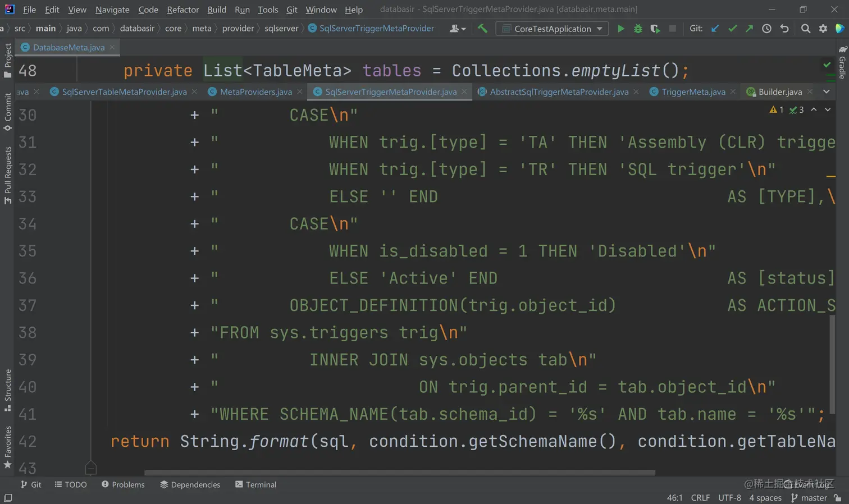Select the DatabaseMeta.java tab
This screenshot has width=849, height=504.
click(x=68, y=47)
